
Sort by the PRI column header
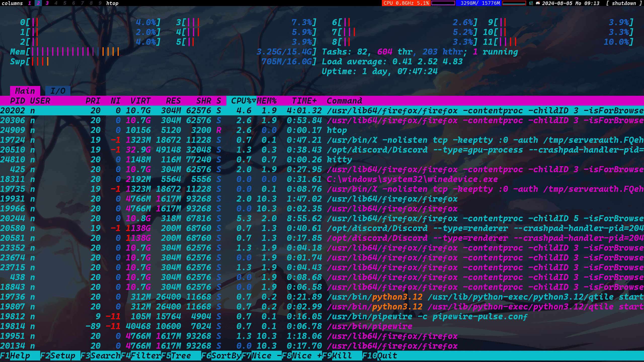(93, 101)
